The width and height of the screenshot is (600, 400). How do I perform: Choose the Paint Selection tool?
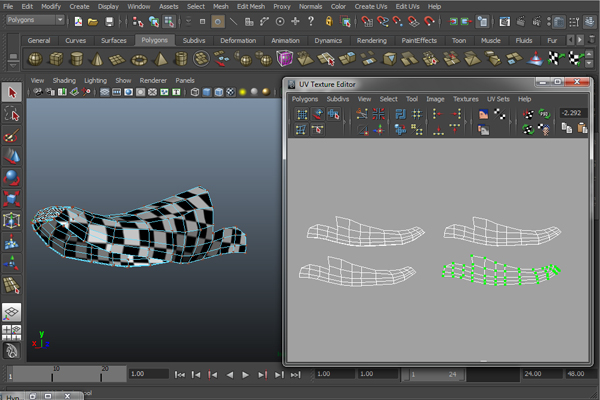click(x=11, y=135)
